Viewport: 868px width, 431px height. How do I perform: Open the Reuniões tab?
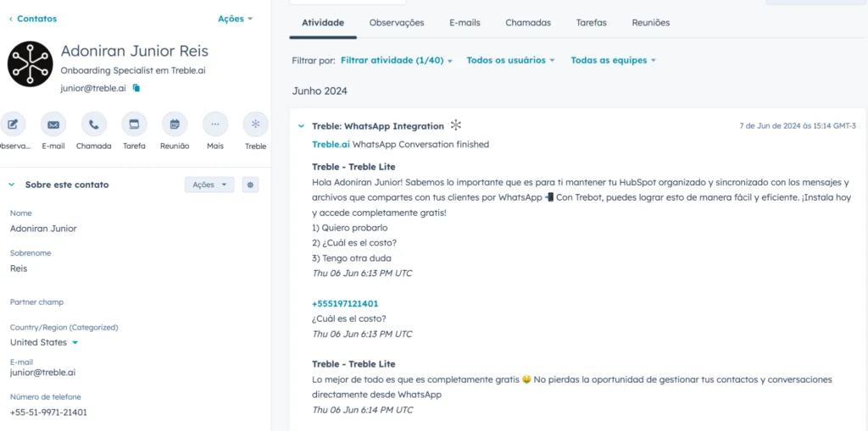(651, 23)
